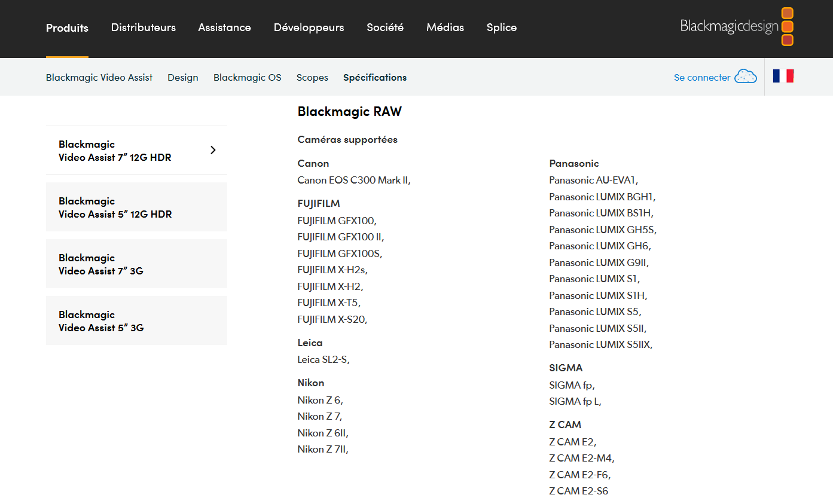Visit the Médias section
833x504 pixels.
tap(445, 28)
